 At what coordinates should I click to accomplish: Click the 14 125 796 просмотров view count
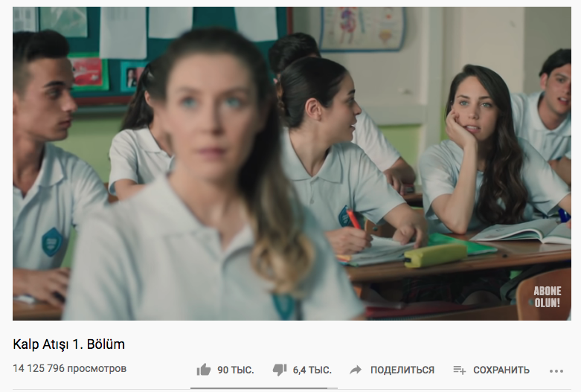point(70,368)
